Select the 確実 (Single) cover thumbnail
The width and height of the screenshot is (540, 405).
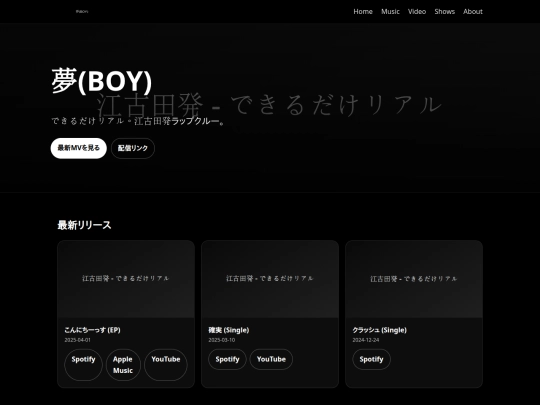coord(270,279)
